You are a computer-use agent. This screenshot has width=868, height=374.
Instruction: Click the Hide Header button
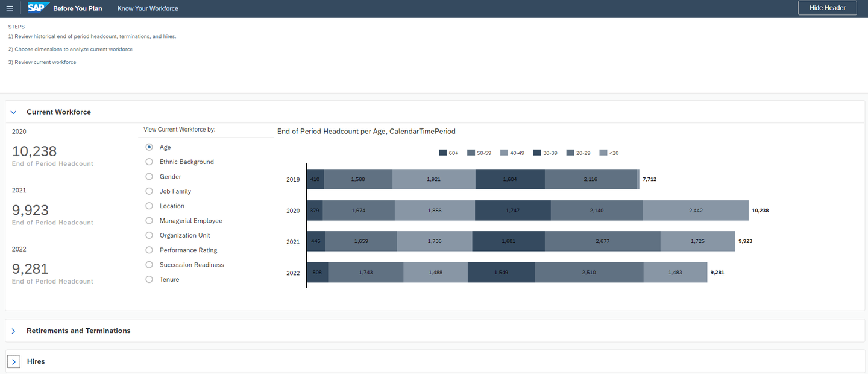pyautogui.click(x=827, y=8)
